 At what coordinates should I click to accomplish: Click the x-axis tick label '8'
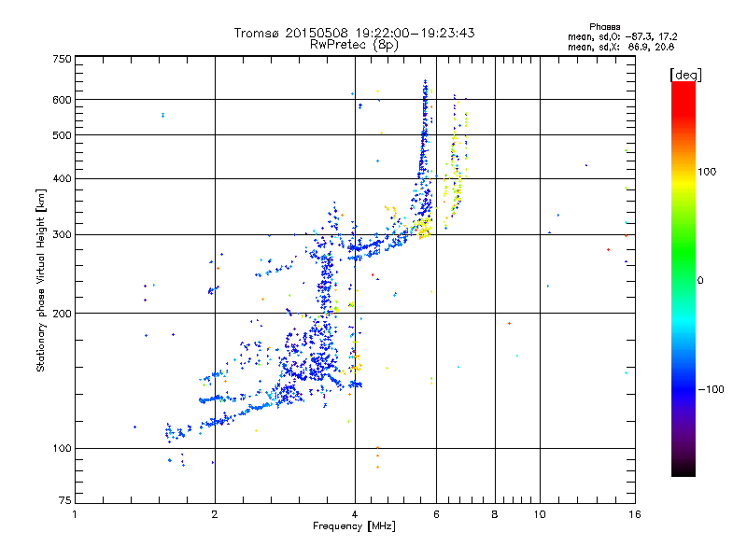495,514
